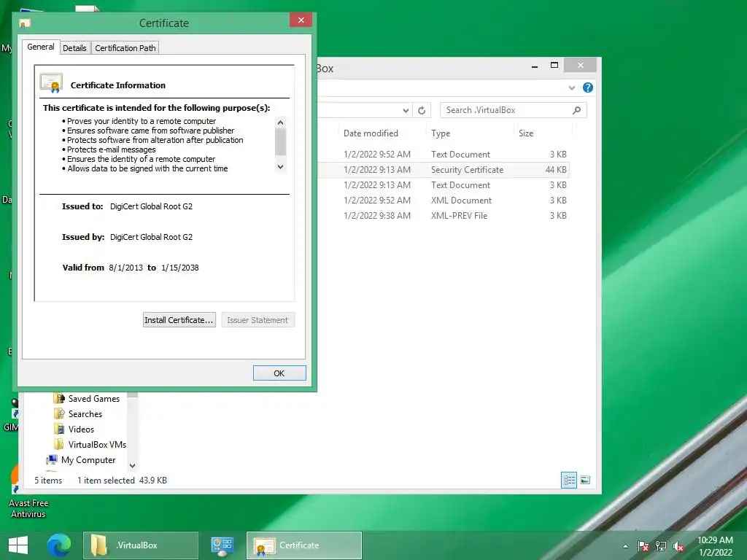The image size is (747, 560).
Task: Select Text Document dated 9:13 AM
Action: pos(443,185)
